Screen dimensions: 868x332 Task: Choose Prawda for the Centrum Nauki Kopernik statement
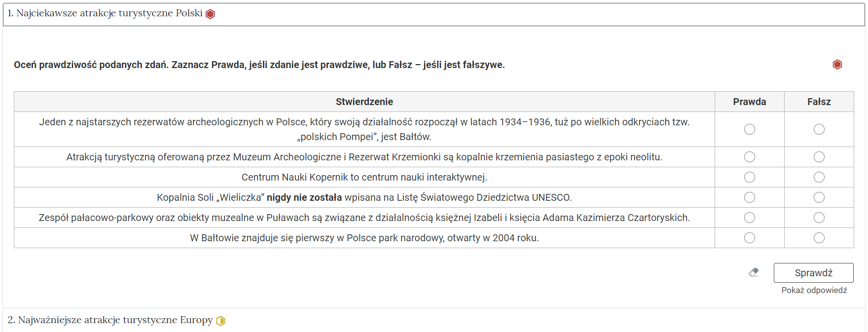[749, 177]
